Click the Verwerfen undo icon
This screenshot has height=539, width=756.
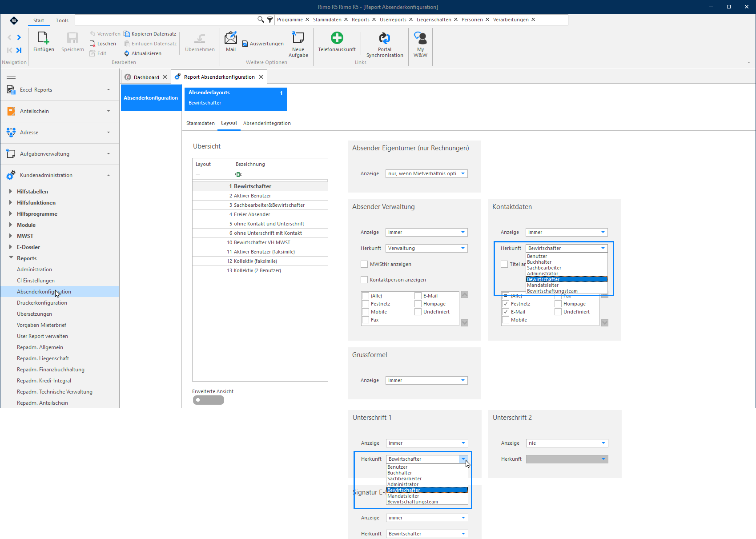[x=92, y=34]
